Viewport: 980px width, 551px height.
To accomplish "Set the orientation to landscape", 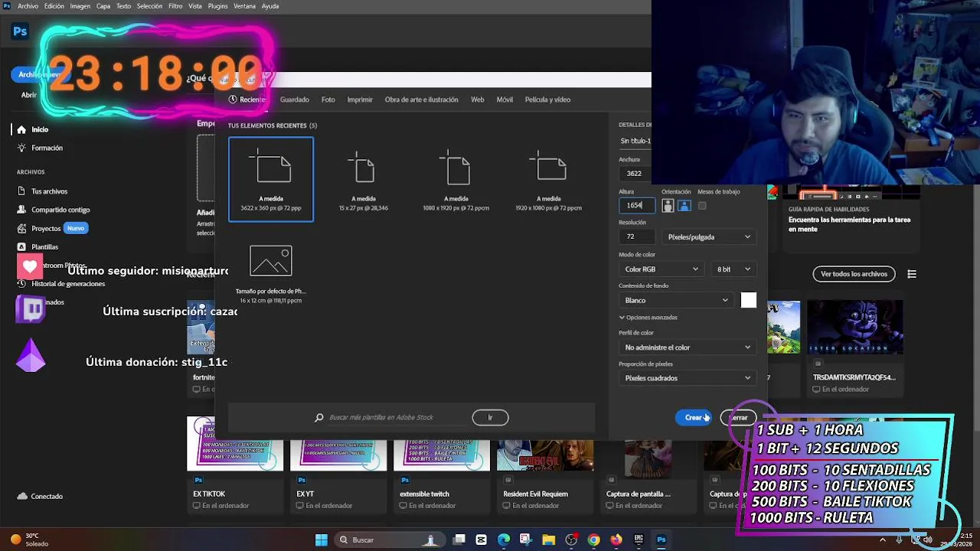I will coord(684,206).
